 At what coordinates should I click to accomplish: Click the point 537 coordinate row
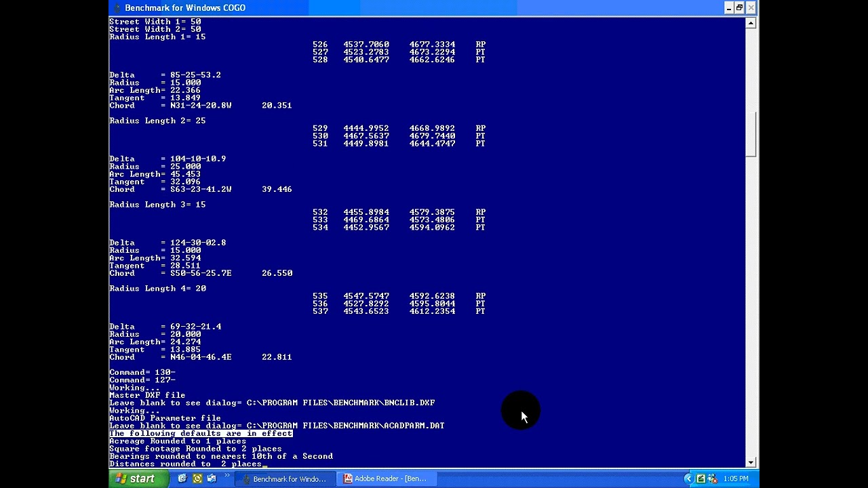(x=399, y=312)
